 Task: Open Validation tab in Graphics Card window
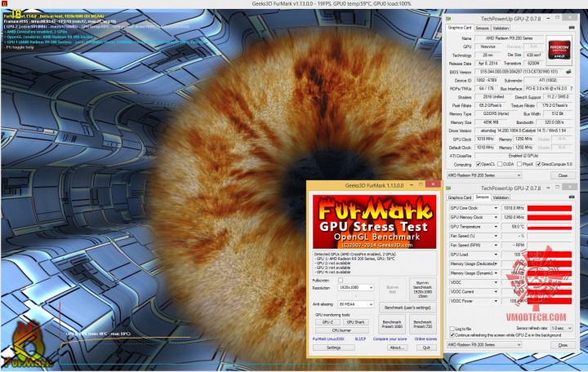(x=501, y=28)
